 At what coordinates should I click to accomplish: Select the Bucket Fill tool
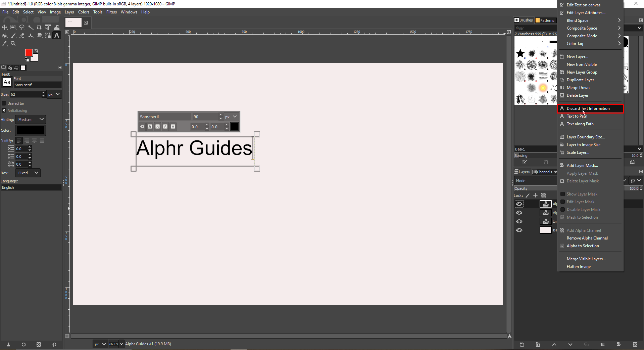[5, 36]
